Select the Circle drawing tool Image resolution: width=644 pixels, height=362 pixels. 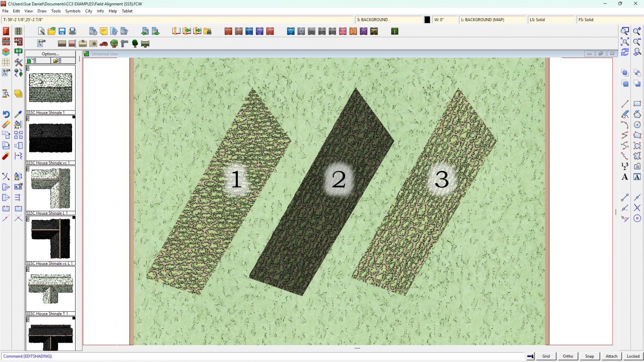coord(637,125)
